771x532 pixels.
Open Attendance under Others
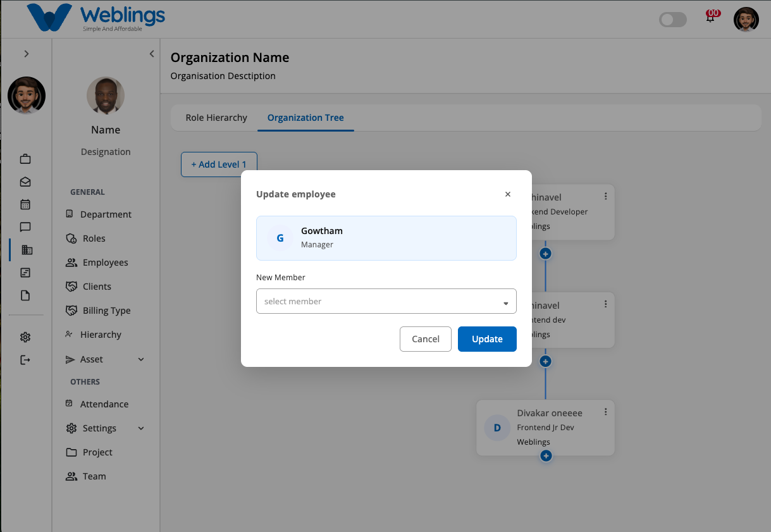coord(97,404)
